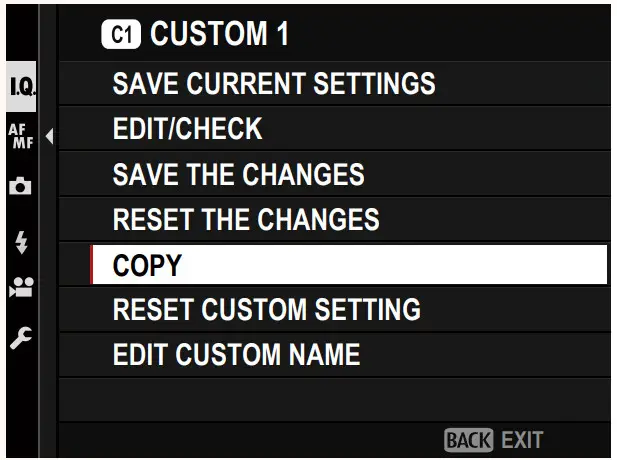Switch to the AF/MF focus settings tab
The height and width of the screenshot is (460, 617).
point(19,135)
